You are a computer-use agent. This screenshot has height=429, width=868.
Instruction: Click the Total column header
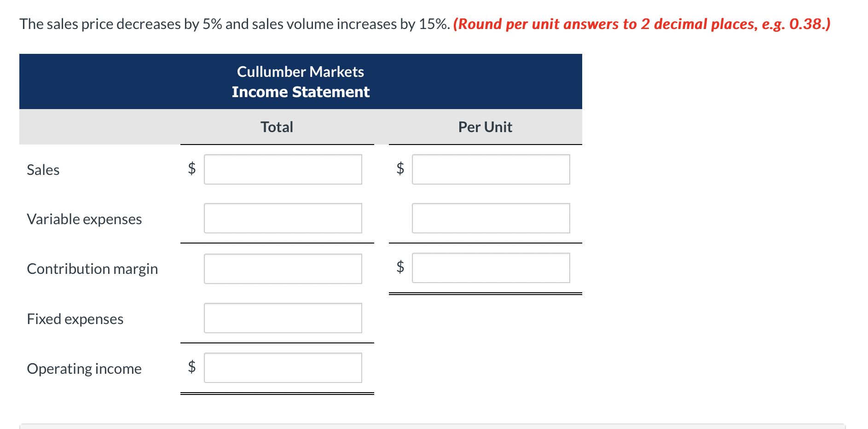[277, 127]
